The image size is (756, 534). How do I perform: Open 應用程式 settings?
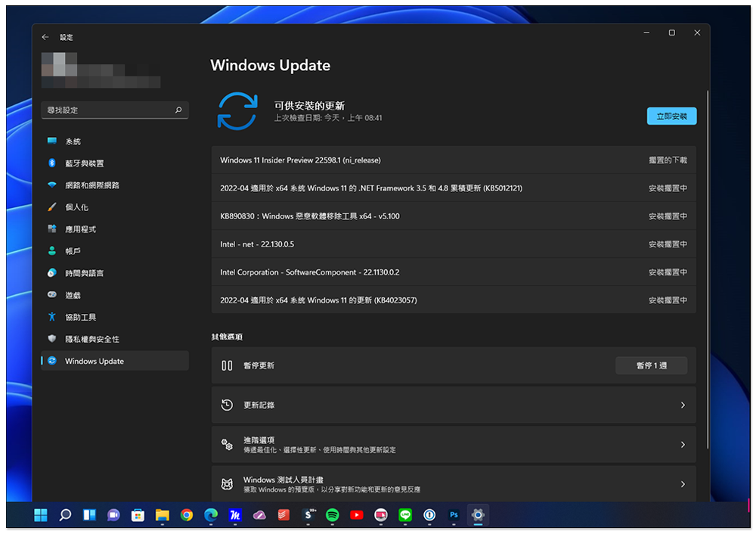[115, 229]
